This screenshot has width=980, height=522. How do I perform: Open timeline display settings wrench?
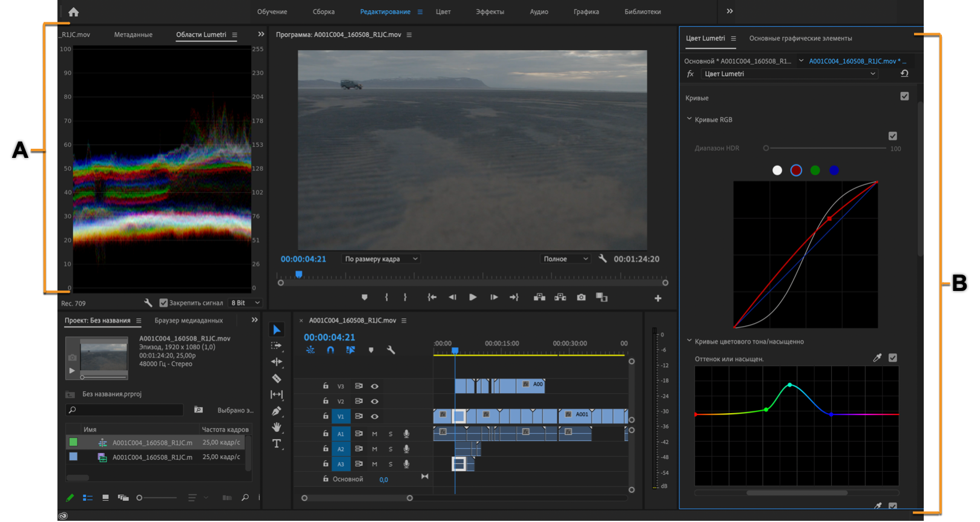(391, 350)
